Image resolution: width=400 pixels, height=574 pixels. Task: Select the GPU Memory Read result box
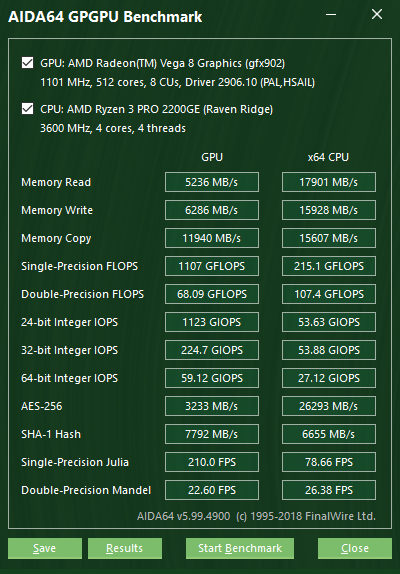point(212,182)
